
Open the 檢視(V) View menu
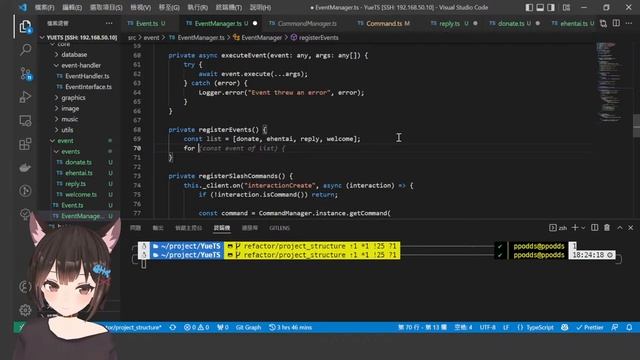[140, 7]
